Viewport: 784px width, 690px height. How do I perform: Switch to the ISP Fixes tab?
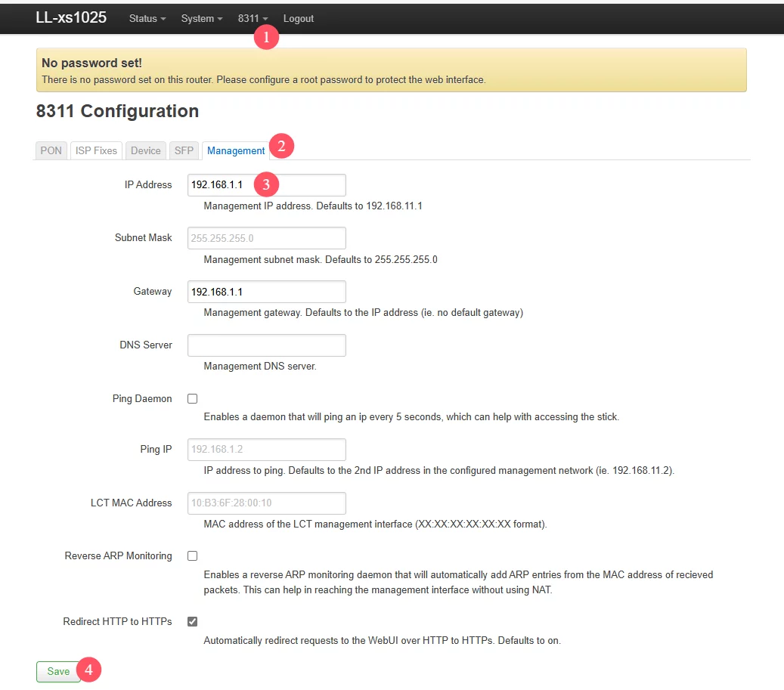96,150
